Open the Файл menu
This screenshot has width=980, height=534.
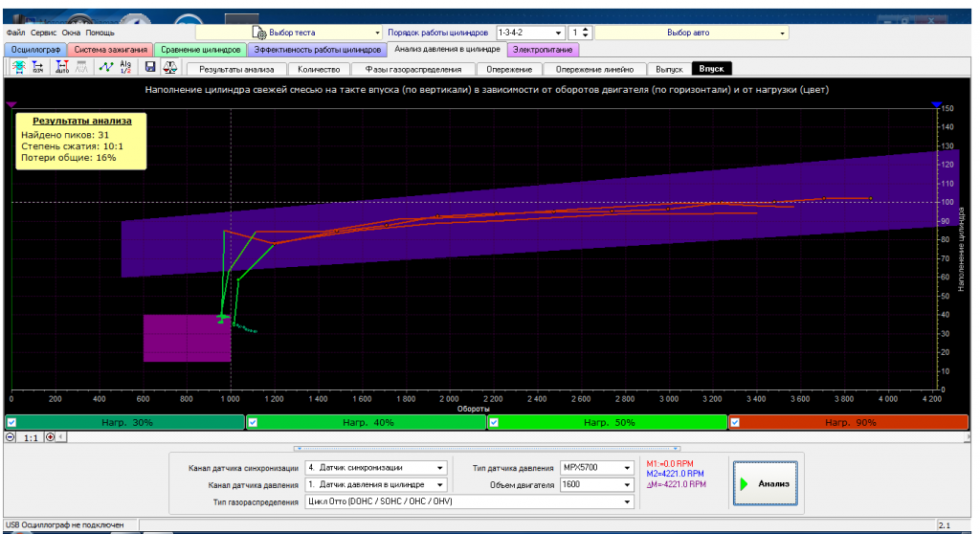[x=15, y=33]
